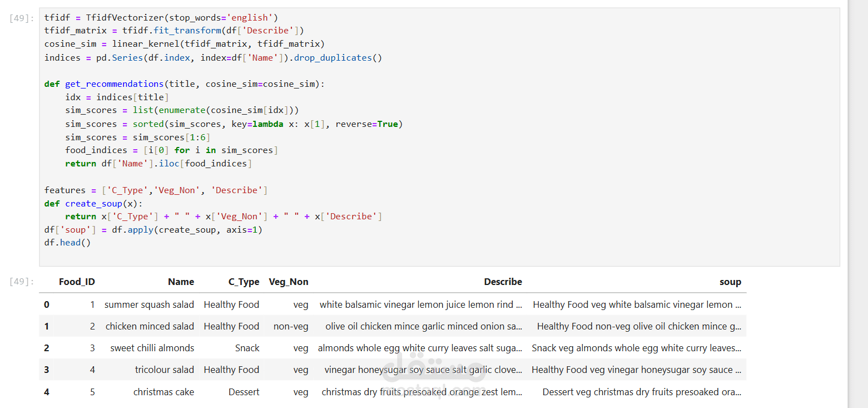
Task: Select the Describe column header
Action: pos(503,282)
